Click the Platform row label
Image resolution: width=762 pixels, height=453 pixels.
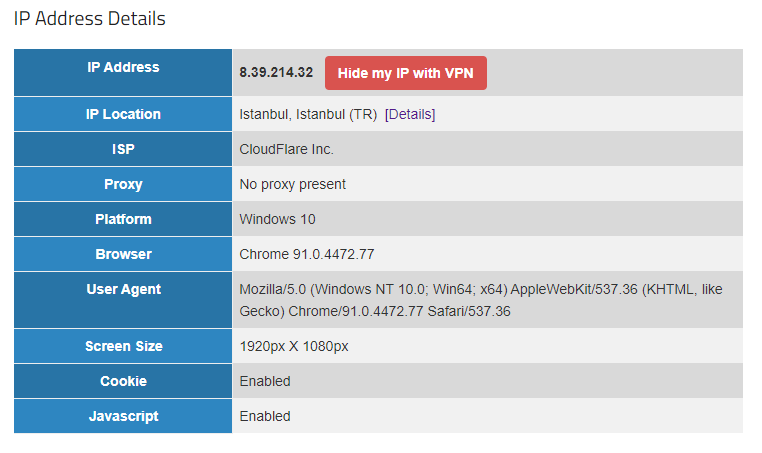123,219
